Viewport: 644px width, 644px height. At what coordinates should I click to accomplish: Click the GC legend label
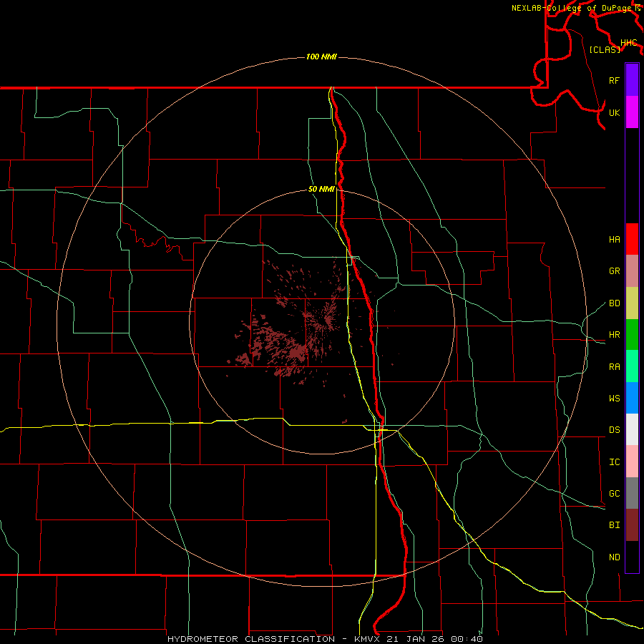pyautogui.click(x=614, y=494)
